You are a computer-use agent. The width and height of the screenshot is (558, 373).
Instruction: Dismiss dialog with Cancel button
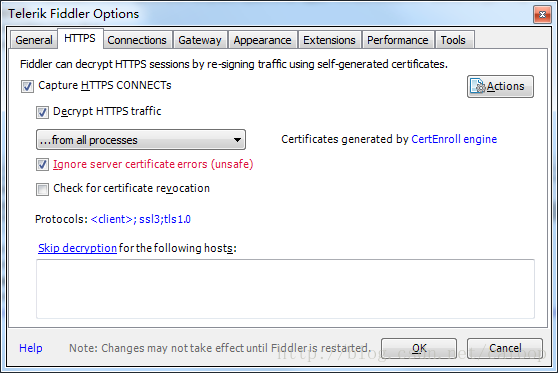(505, 348)
